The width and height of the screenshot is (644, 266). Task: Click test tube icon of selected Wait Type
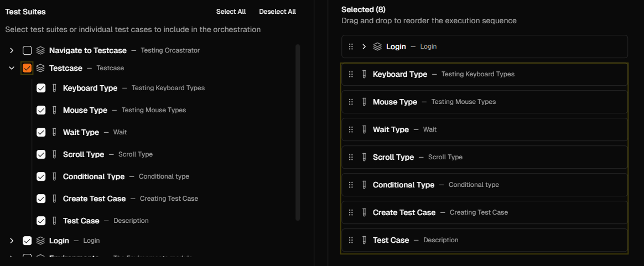[364, 130]
